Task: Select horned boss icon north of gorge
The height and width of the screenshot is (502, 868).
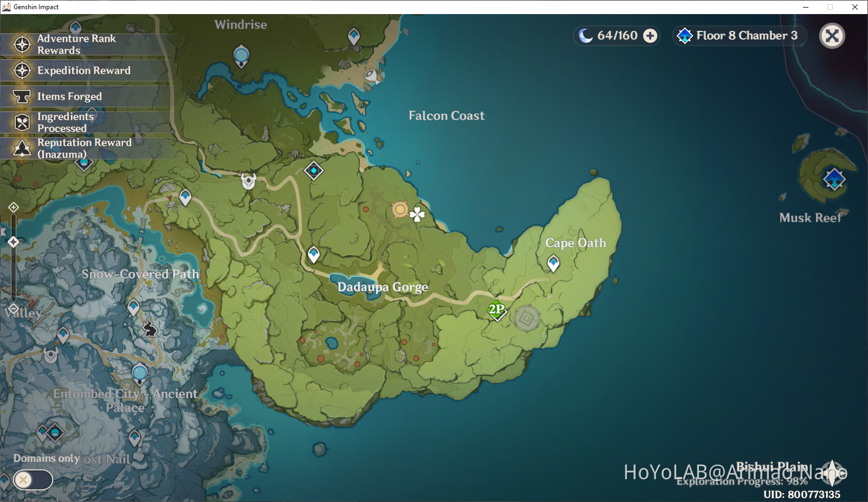Action: (249, 181)
